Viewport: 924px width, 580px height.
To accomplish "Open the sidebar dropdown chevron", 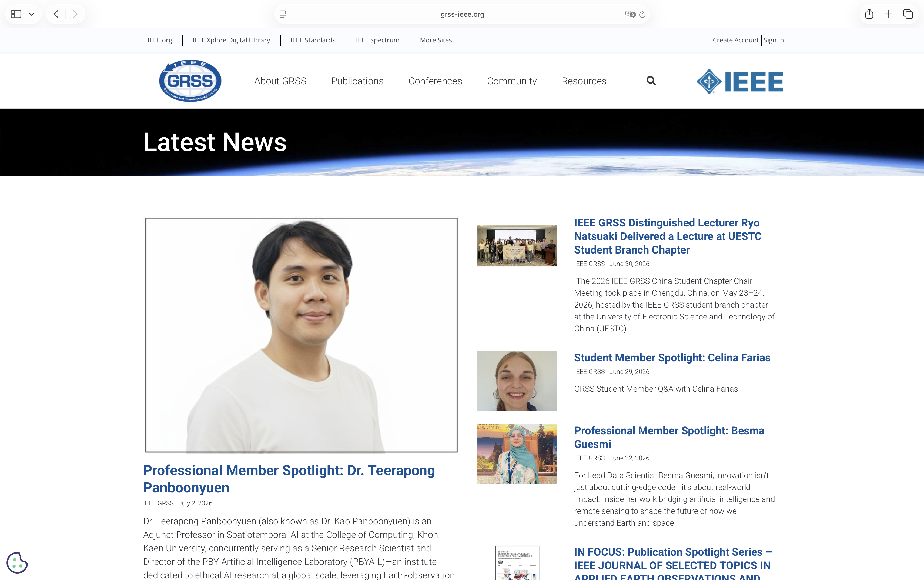I will pyautogui.click(x=32, y=14).
